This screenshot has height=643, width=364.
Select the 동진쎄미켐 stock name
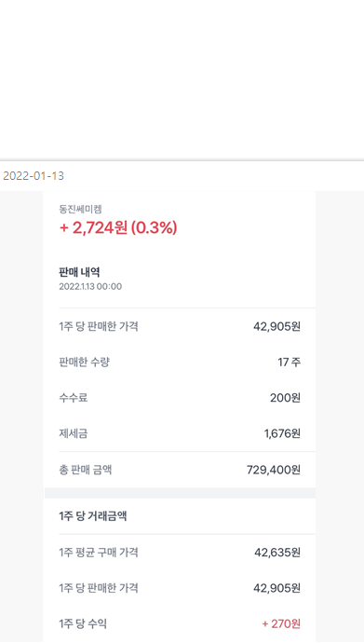pos(80,209)
